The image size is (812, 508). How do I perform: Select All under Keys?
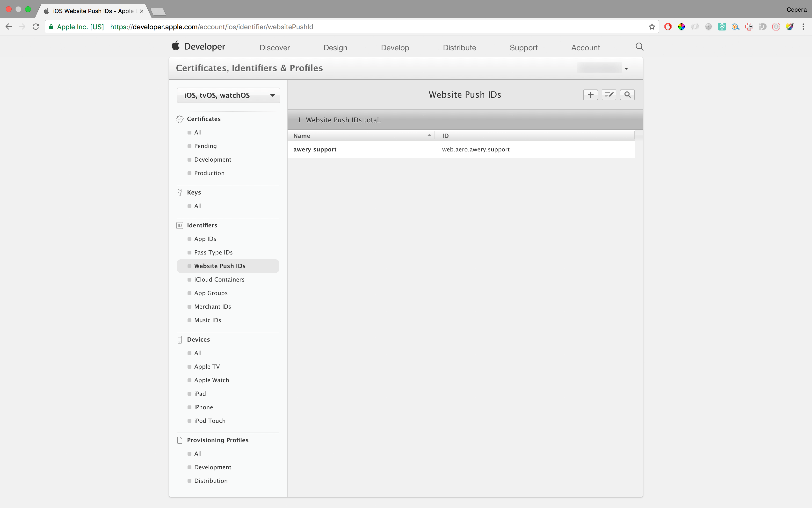[x=198, y=206]
